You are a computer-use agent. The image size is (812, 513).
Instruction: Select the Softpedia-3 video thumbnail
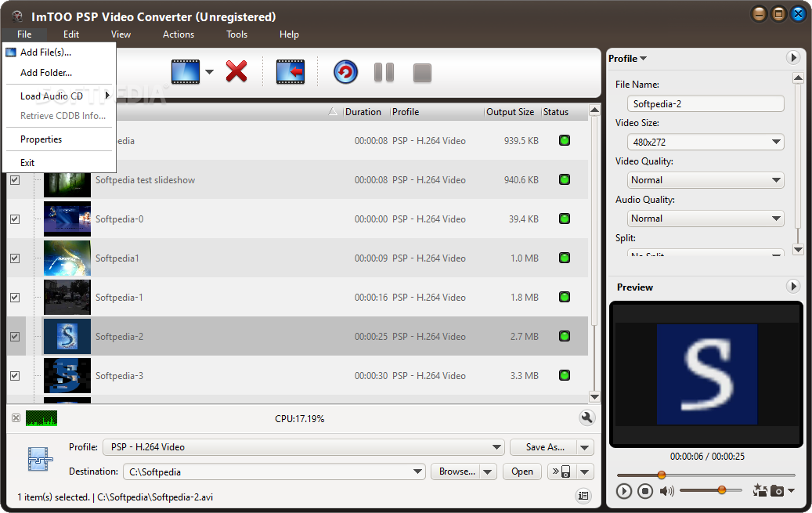click(67, 376)
